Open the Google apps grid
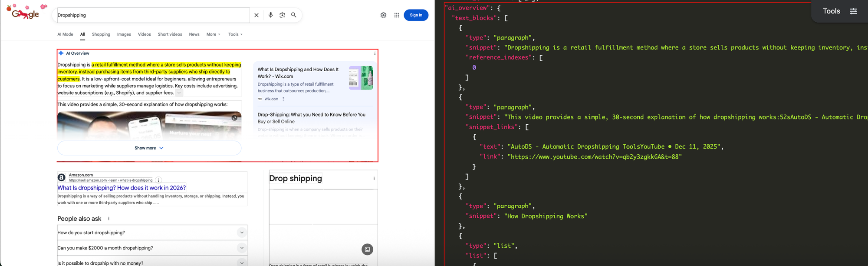Image resolution: width=868 pixels, height=266 pixels. coord(397,15)
